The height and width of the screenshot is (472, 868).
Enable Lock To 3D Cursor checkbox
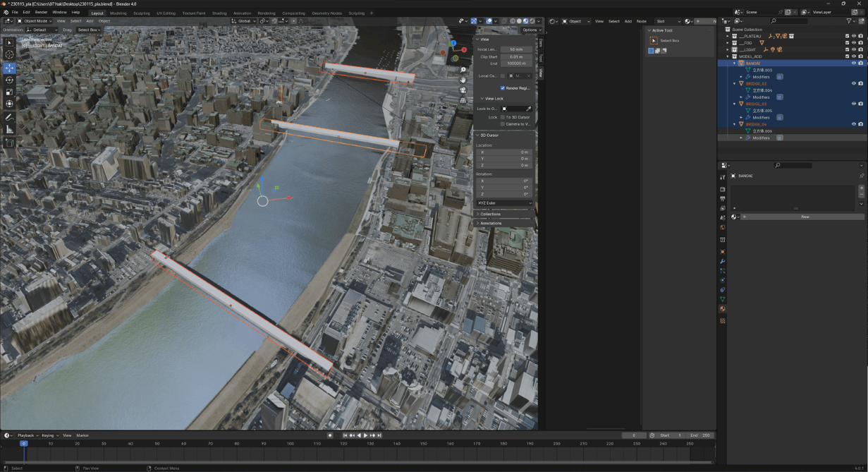(503, 117)
